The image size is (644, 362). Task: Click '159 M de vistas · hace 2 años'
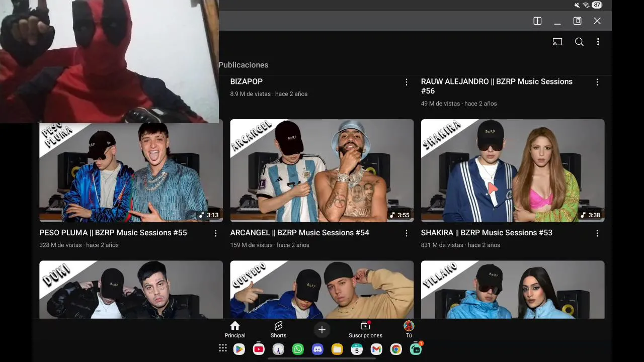coord(270,245)
